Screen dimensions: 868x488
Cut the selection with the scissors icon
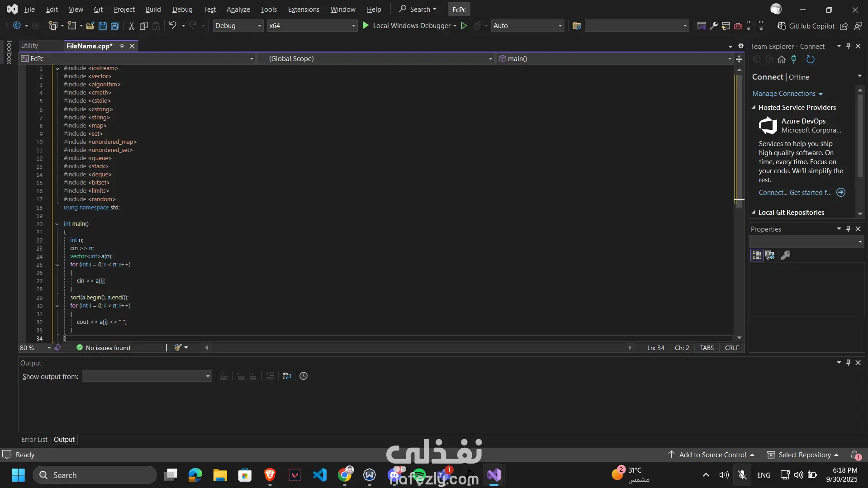click(131, 26)
